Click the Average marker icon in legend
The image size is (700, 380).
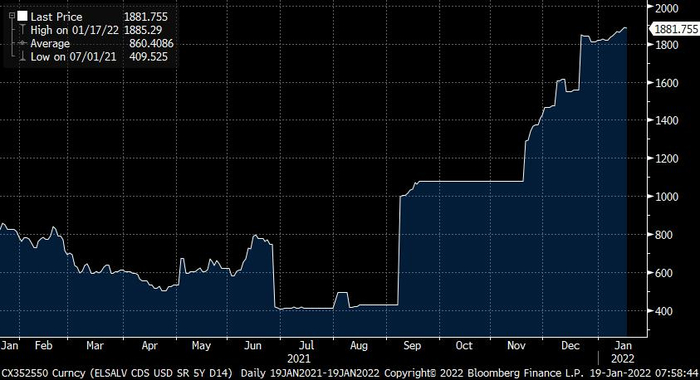(22, 43)
